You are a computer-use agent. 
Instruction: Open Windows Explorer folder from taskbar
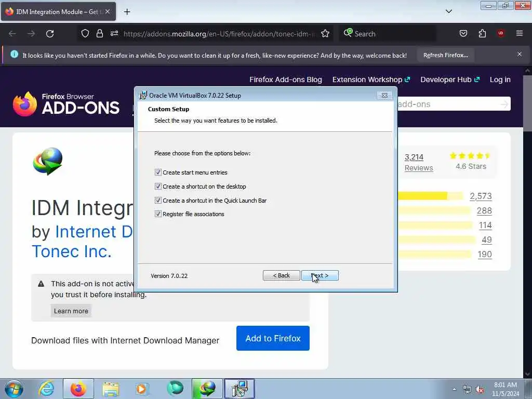[111, 389]
